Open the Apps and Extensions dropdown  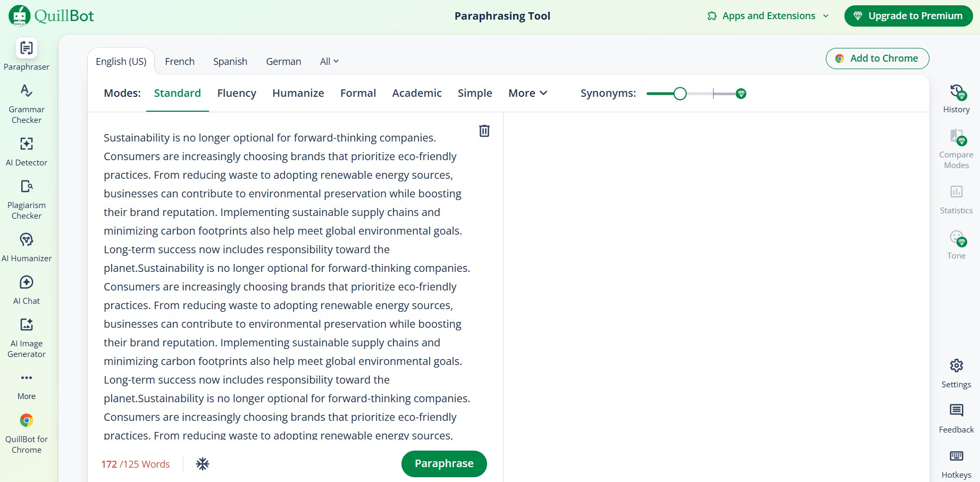(x=767, y=15)
